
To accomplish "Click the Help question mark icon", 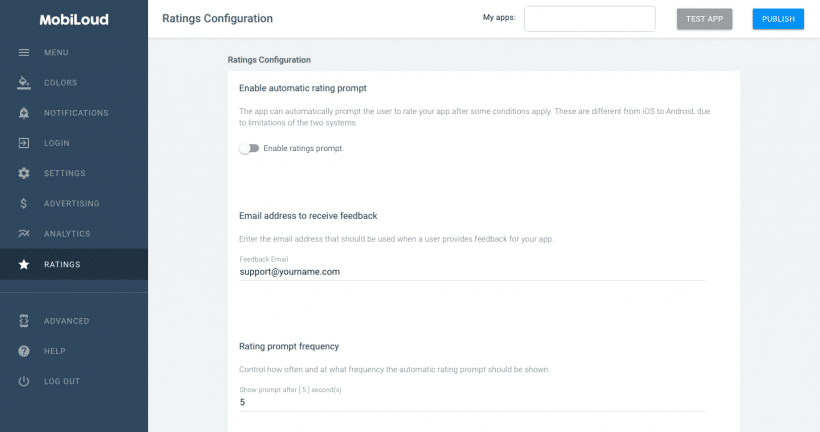I will pos(24,351).
